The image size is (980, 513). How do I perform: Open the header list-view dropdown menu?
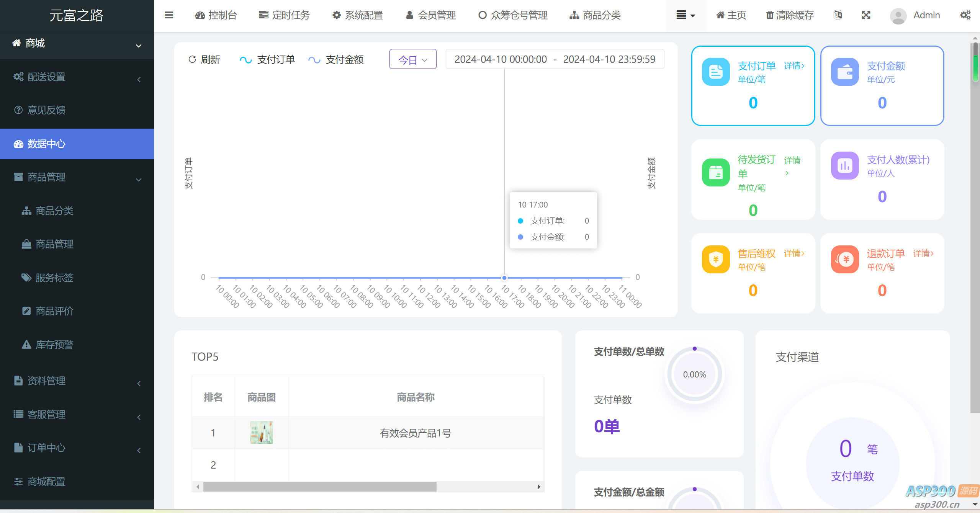click(x=686, y=15)
